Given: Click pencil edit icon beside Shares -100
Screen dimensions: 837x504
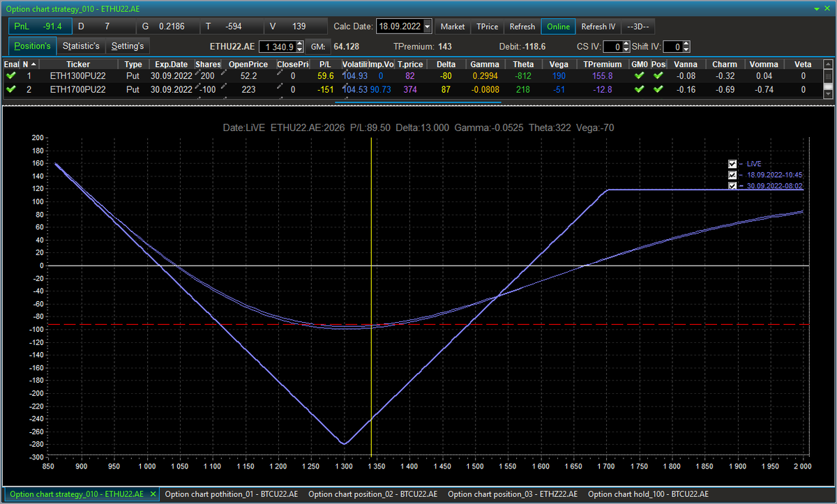Looking at the screenshot, I should coord(197,86).
